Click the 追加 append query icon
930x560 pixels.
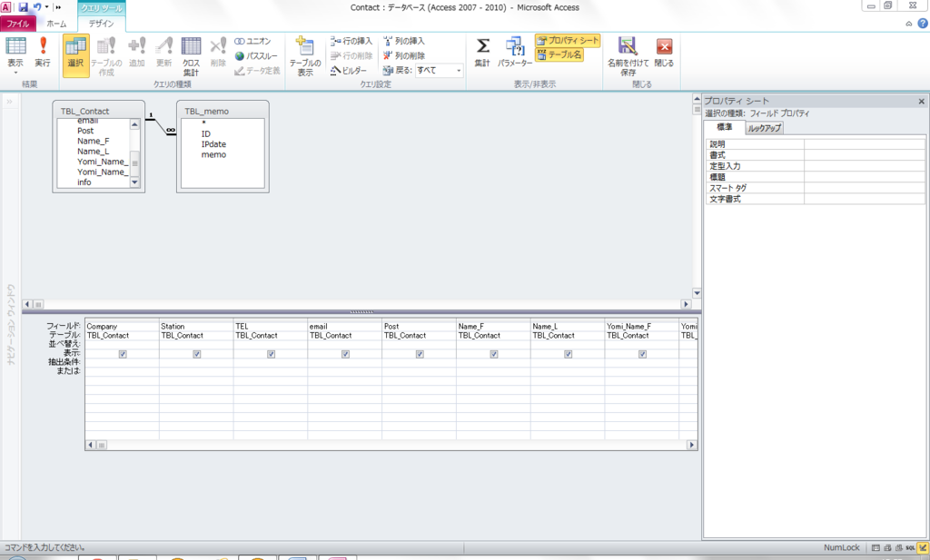click(x=137, y=52)
